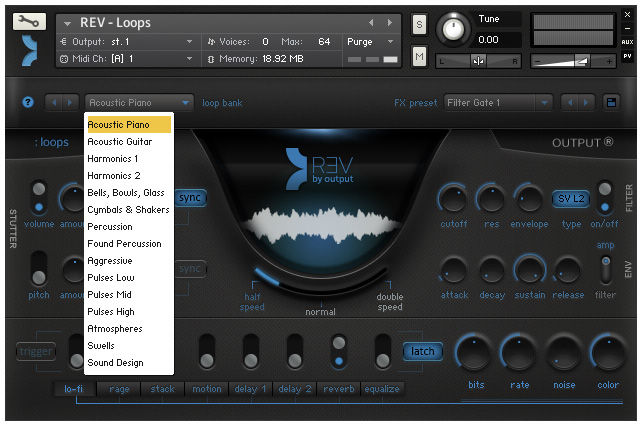Toggle the filter on/off switch

(x=605, y=198)
